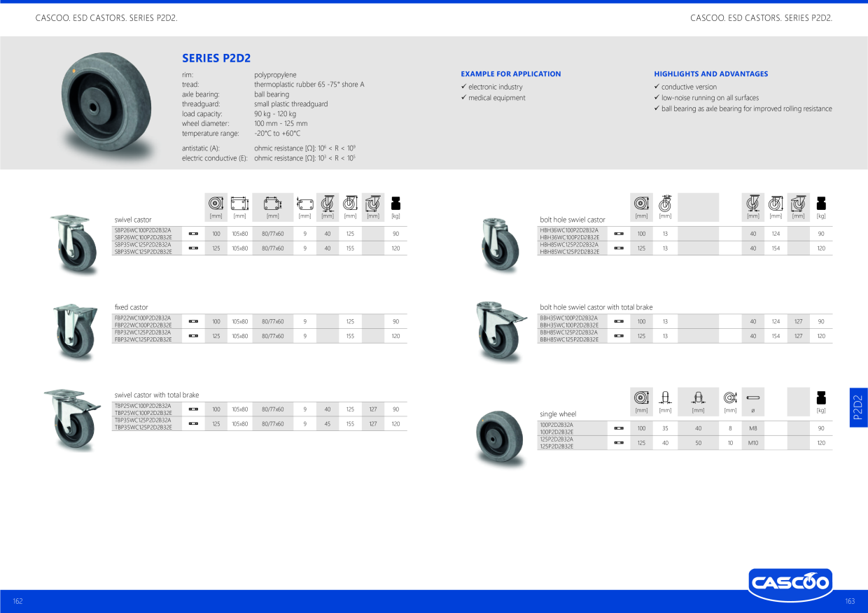
Task: Click the tread width icon in single wheel header
Action: (x=666, y=397)
